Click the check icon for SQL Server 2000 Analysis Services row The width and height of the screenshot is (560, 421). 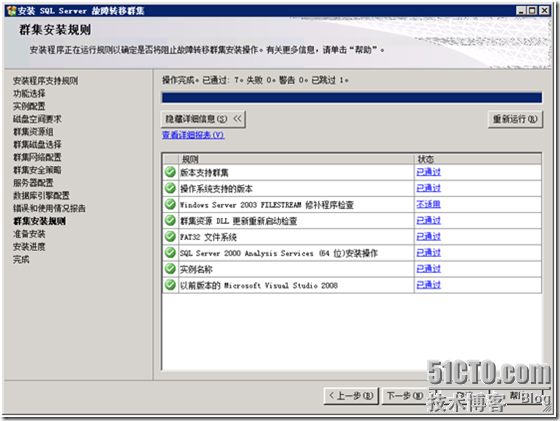[x=170, y=253]
